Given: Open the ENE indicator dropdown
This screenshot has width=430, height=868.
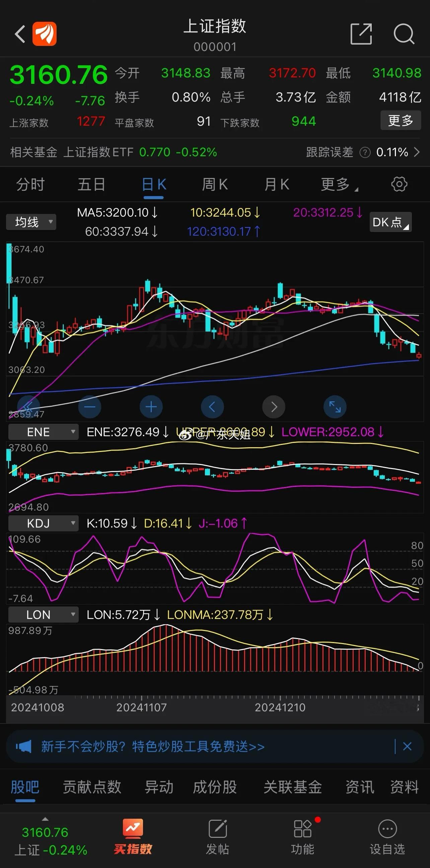Looking at the screenshot, I should 44,432.
